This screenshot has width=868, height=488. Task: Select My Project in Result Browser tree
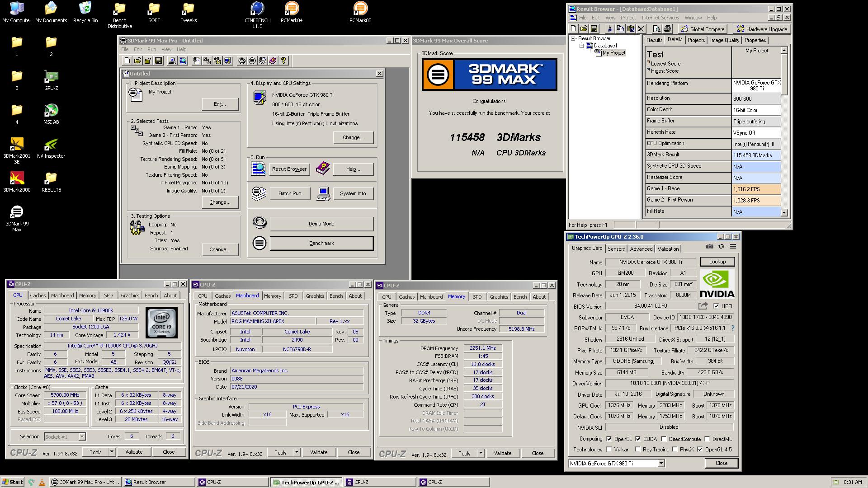point(613,53)
